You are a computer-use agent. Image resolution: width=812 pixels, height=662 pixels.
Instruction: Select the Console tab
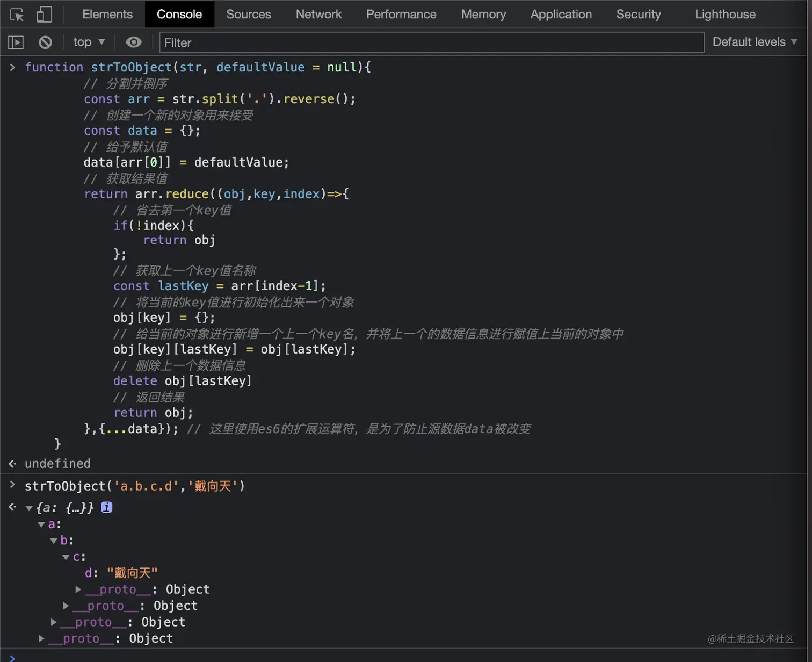[179, 15]
